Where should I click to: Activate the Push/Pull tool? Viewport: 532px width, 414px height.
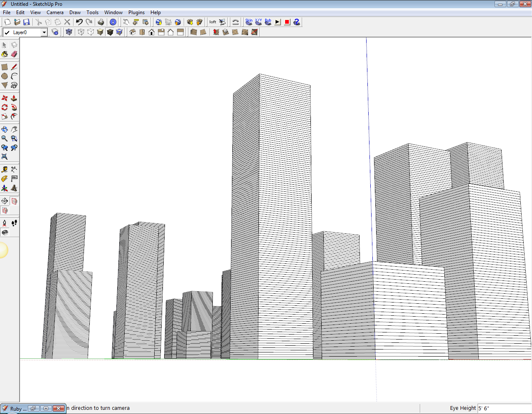(x=14, y=98)
